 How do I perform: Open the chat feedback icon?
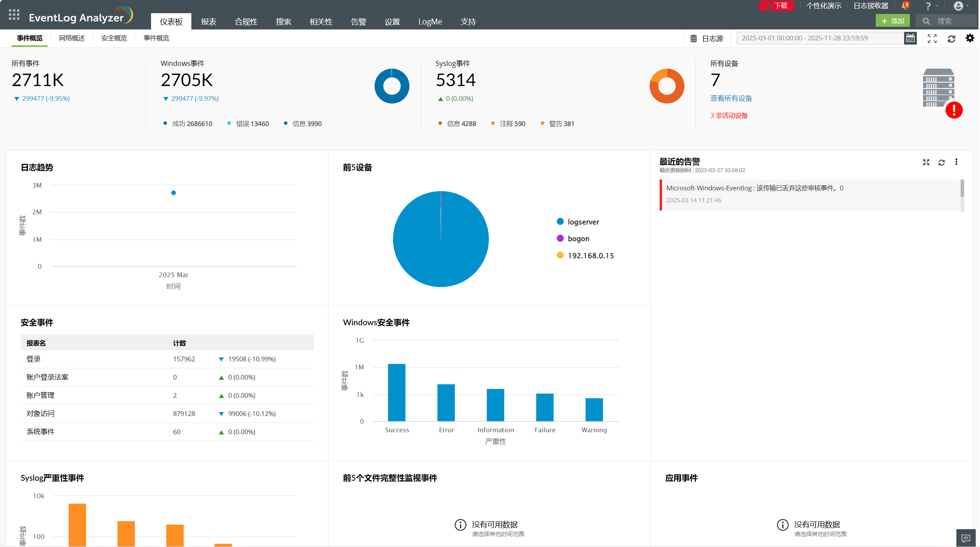pyautogui.click(x=966, y=538)
